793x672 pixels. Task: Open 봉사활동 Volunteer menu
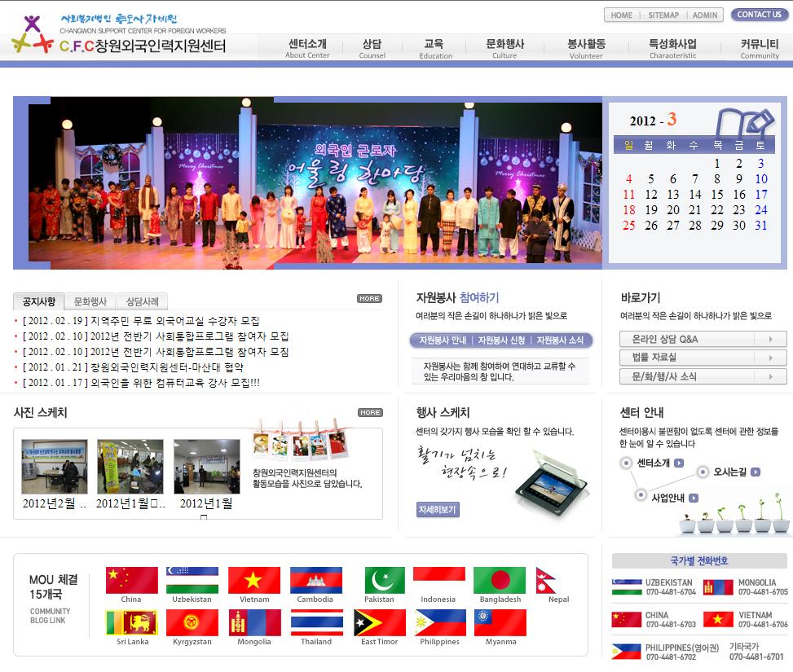586,49
